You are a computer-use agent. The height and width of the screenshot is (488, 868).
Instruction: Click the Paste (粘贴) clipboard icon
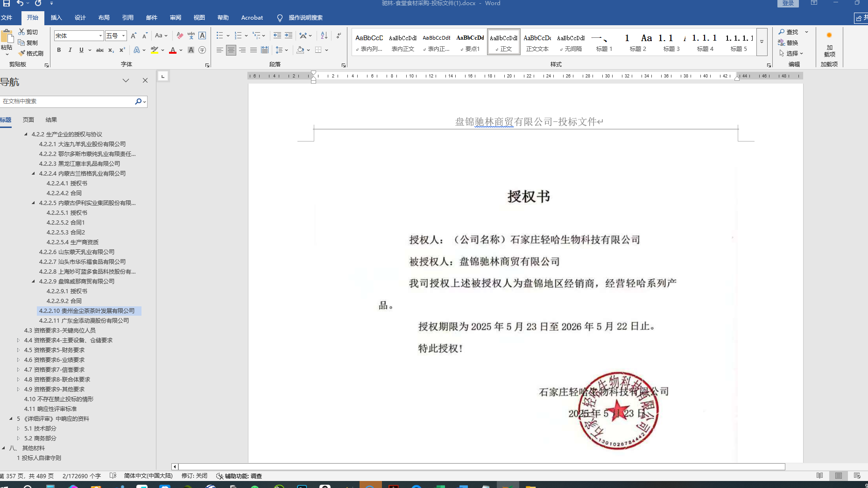[x=7, y=36]
